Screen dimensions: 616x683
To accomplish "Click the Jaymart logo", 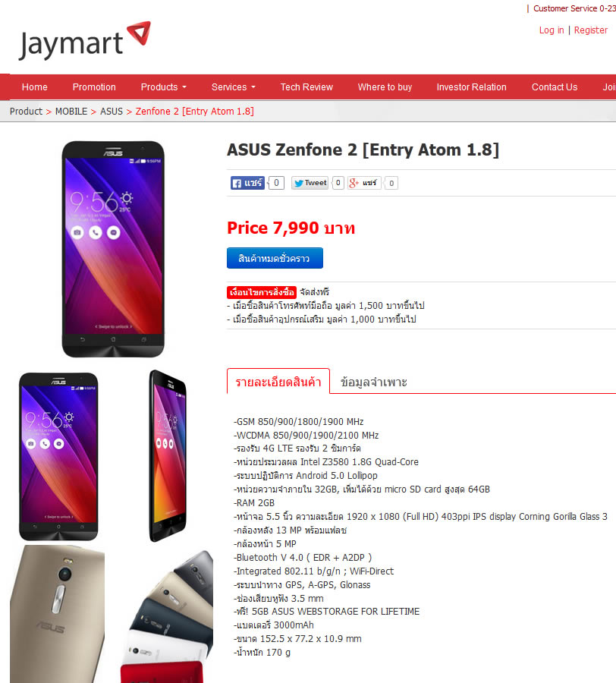I will click(x=85, y=41).
